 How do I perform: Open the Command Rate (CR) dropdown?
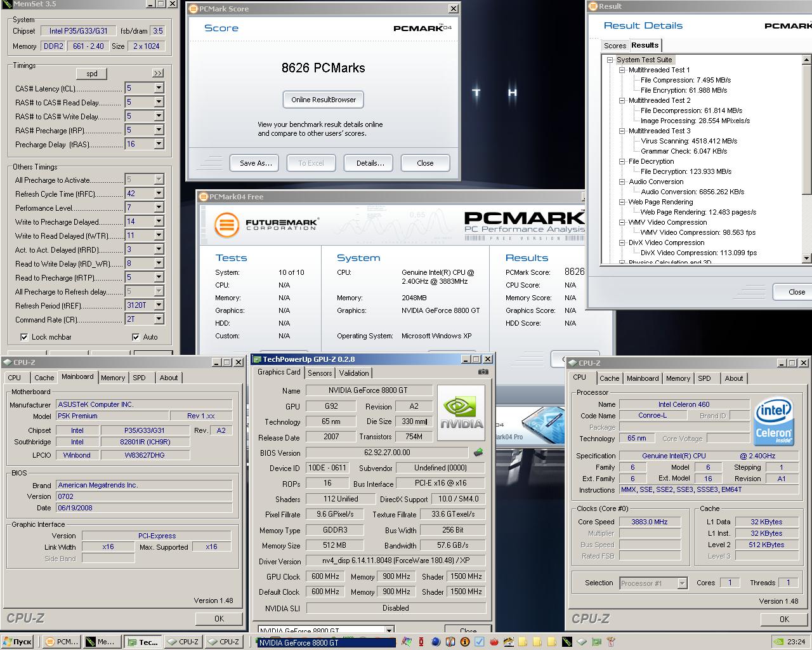pyautogui.click(x=159, y=319)
